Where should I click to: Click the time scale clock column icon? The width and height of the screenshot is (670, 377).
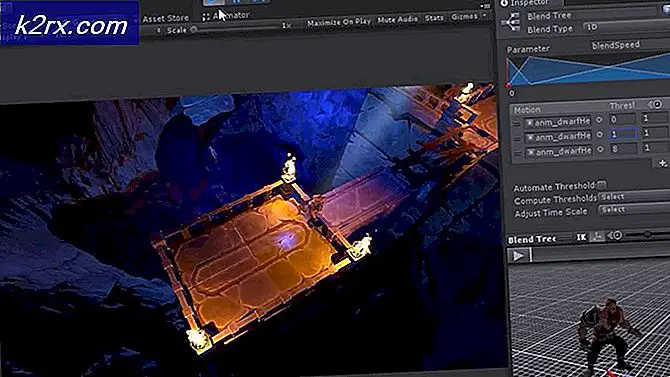tap(658, 104)
